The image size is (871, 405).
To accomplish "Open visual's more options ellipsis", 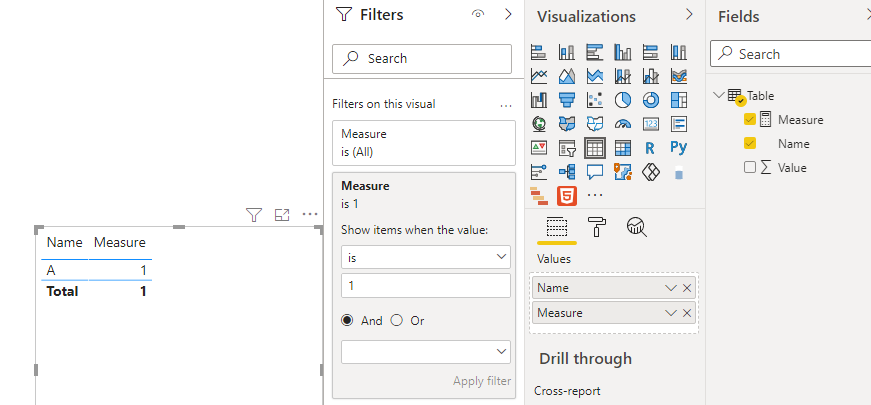I will tap(309, 214).
